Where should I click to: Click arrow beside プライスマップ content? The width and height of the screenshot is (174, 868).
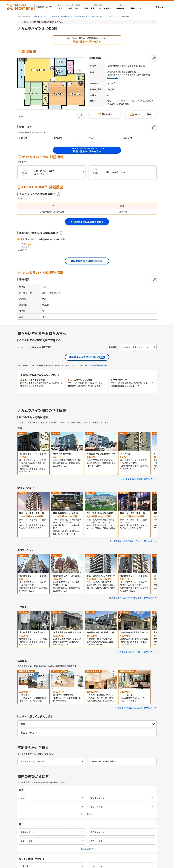[x=152, y=383]
